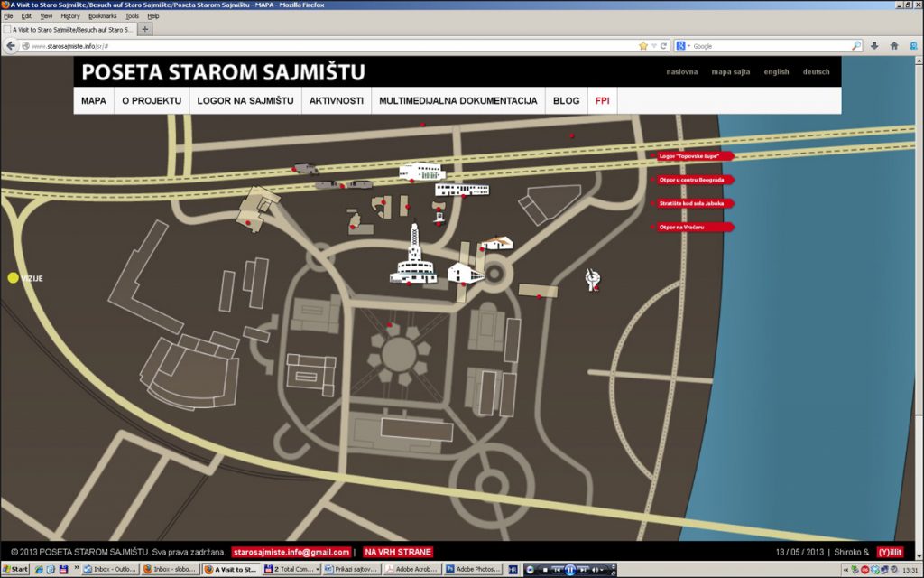The image size is (924, 578).
Task: Open Downloads arrow icon in toolbar
Action: 874,45
